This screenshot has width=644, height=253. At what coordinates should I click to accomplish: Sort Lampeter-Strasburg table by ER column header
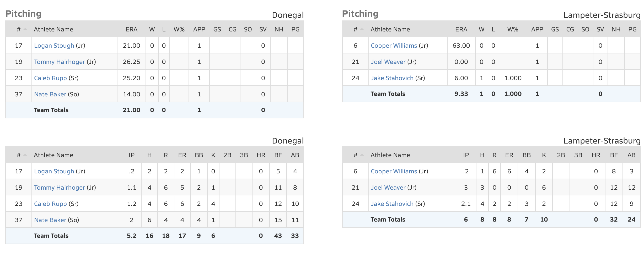tap(509, 155)
